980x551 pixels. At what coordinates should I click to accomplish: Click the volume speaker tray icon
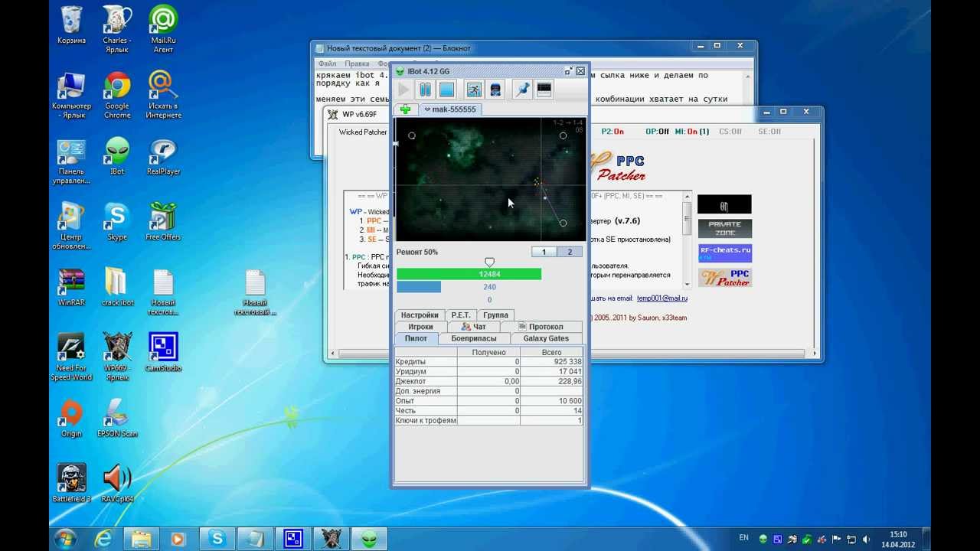(867, 540)
